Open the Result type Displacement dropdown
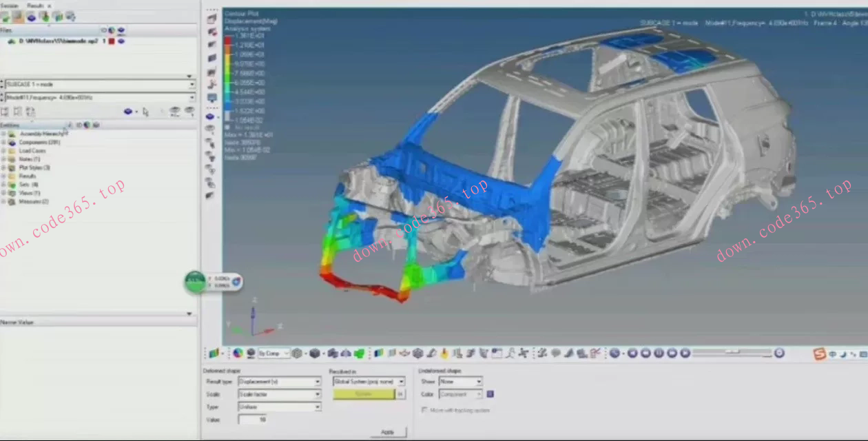The height and width of the screenshot is (441, 868). (317, 381)
